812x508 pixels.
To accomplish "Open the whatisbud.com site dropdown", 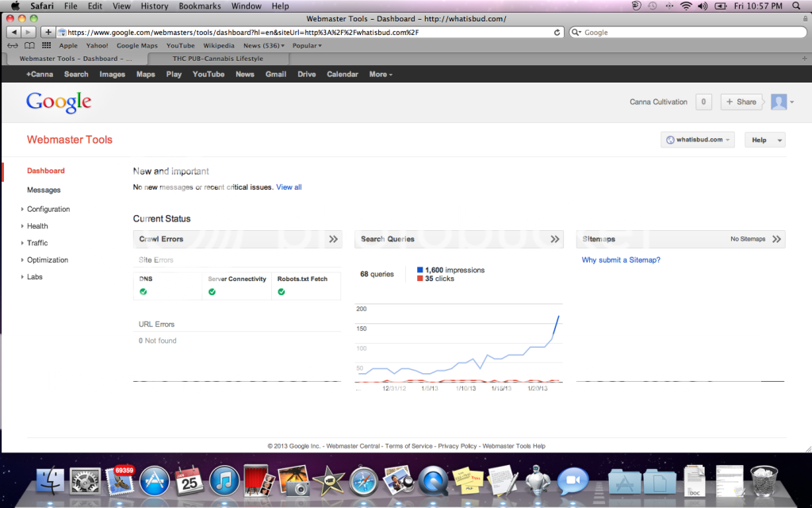I will click(x=697, y=140).
